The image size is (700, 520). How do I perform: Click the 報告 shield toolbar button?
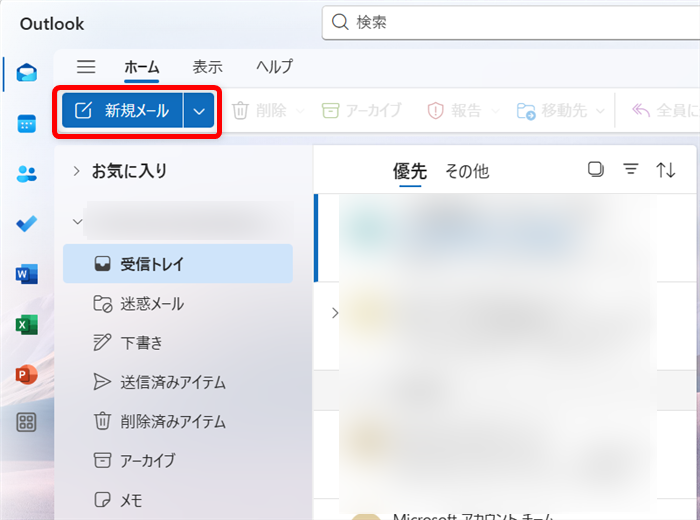[x=454, y=110]
